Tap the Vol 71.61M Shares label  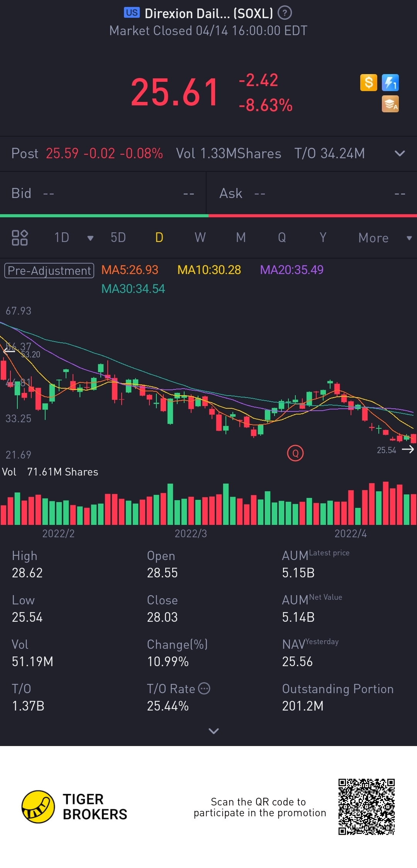coord(50,472)
